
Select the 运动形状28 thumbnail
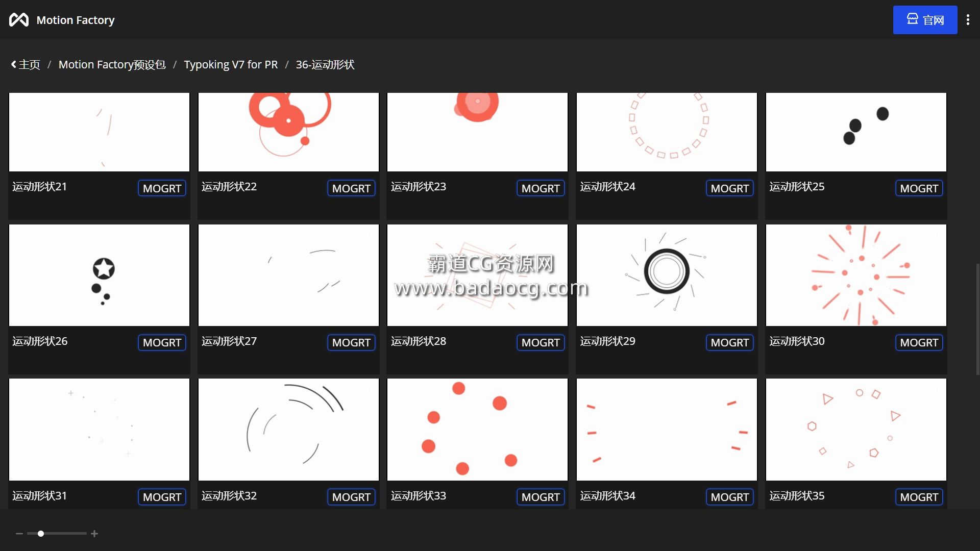[477, 275]
